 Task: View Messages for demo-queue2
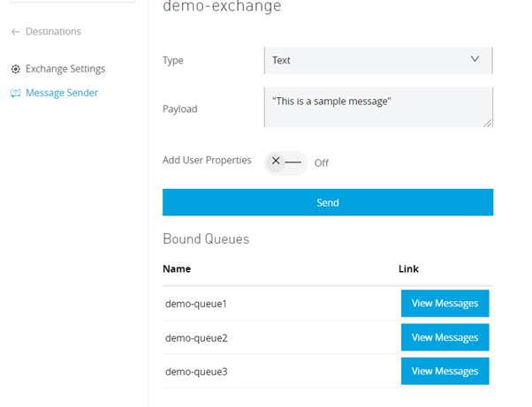(x=445, y=337)
